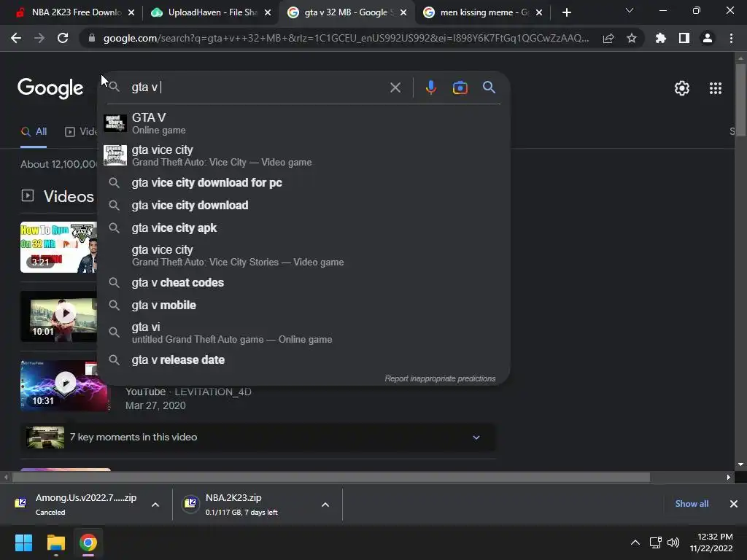Viewport: 747px width, 560px height.
Task: Select Vice City Stories suggestion
Action: [x=303, y=256]
